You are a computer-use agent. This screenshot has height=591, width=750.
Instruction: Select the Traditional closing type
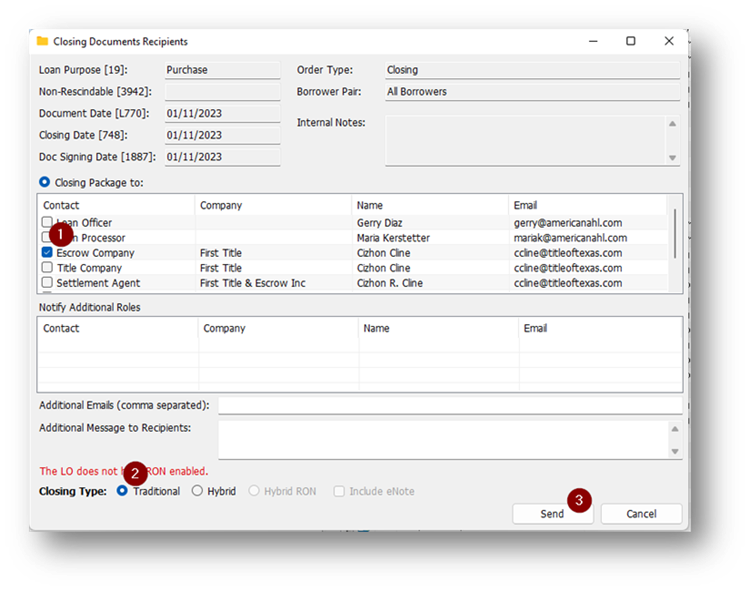click(x=123, y=491)
